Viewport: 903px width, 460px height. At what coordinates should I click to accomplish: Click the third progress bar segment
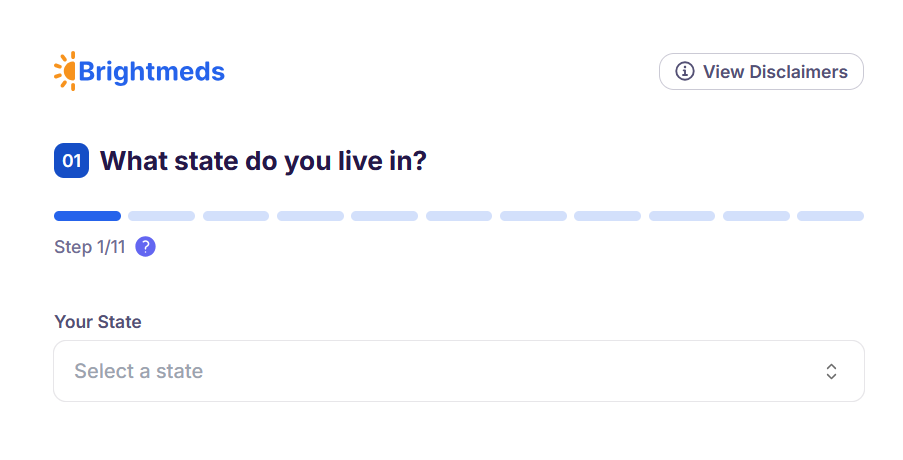pos(236,216)
